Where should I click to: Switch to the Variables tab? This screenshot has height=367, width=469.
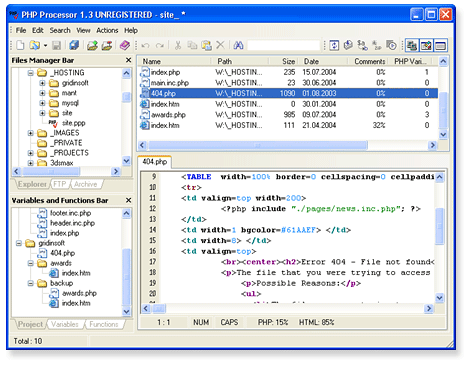click(x=65, y=324)
